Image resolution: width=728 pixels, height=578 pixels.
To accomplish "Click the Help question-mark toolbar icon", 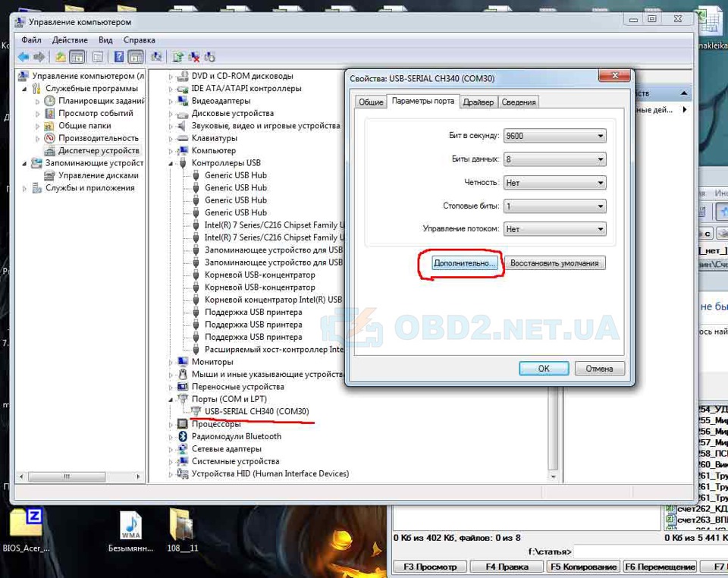I will coord(119,57).
